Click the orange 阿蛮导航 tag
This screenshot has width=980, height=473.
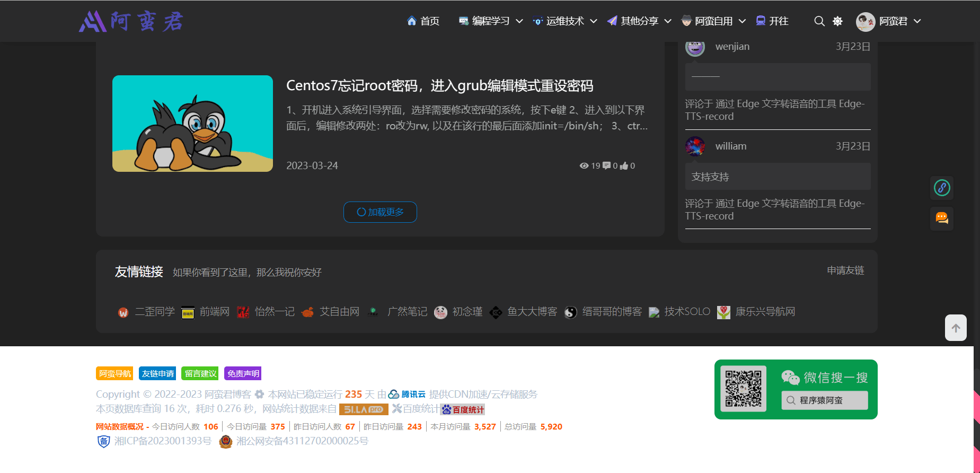[x=114, y=373]
